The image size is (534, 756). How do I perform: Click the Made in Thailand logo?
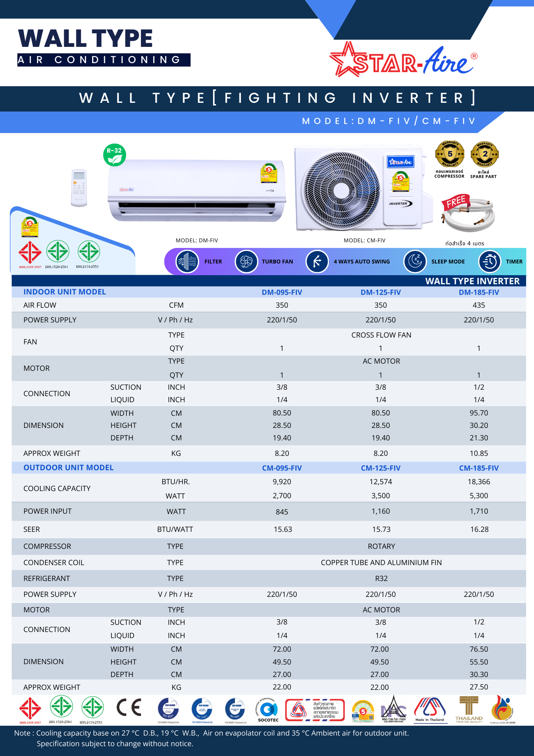tap(430, 710)
